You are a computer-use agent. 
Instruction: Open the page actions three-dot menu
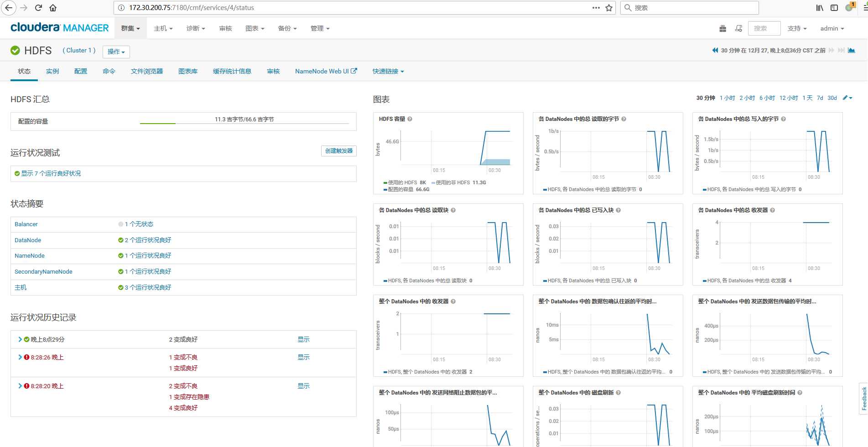[596, 8]
